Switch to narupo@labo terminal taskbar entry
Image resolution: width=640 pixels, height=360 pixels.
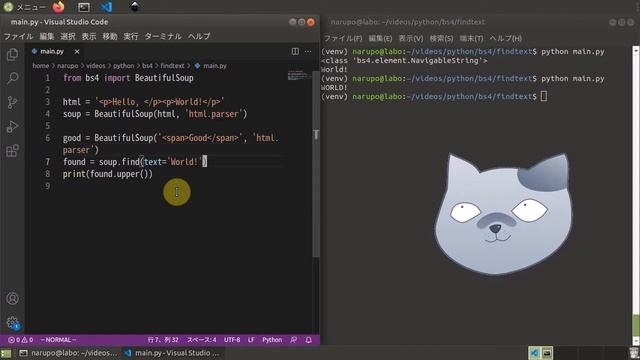coord(69,353)
